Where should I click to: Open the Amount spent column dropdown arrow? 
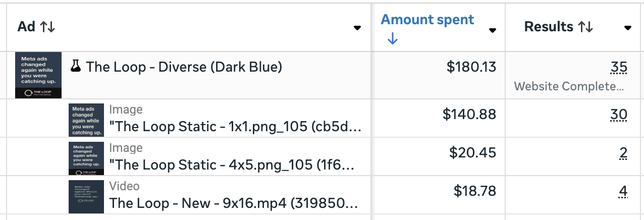click(493, 30)
